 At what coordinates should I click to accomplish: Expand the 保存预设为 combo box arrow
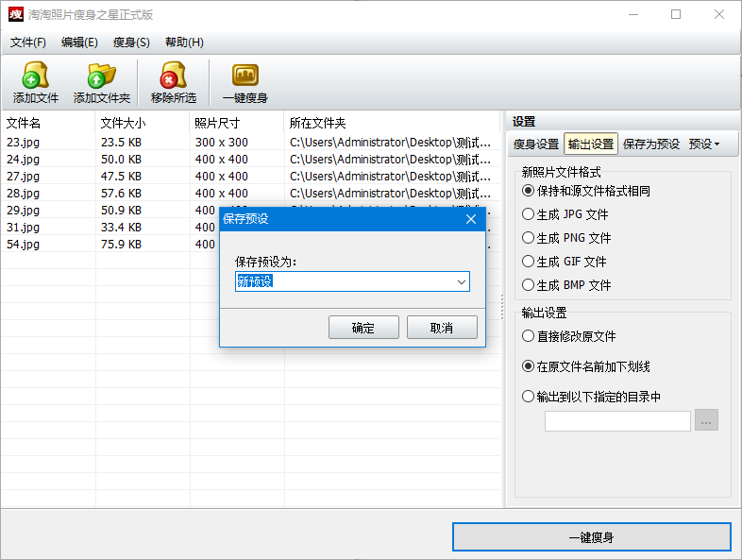[462, 281]
